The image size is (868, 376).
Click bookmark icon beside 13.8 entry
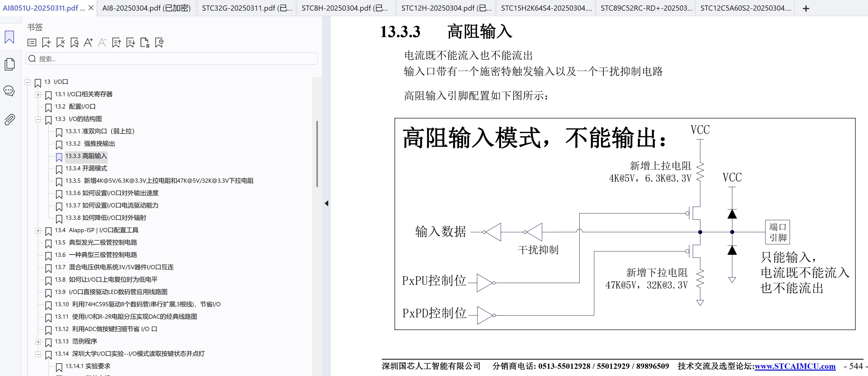click(48, 280)
